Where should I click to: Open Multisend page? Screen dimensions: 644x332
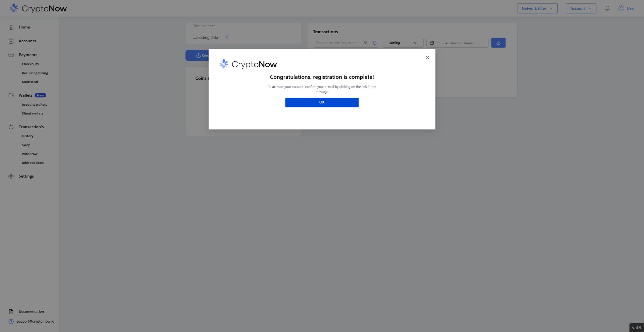[x=30, y=82]
